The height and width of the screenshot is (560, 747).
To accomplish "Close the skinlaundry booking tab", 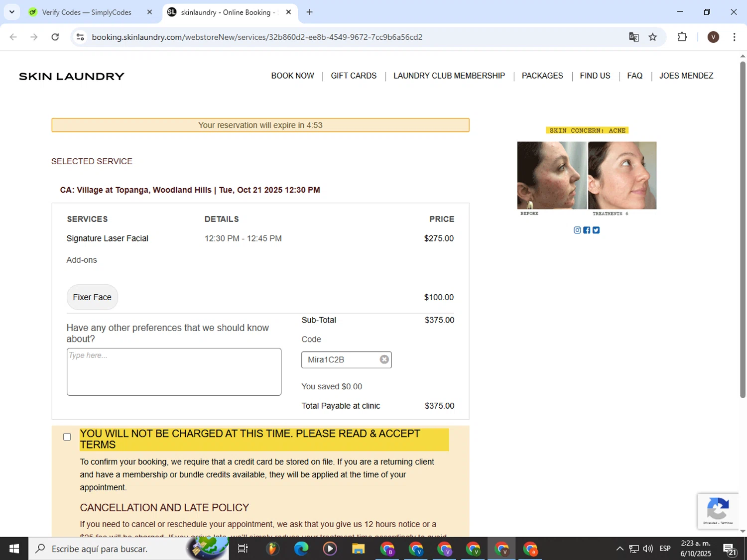I will 288,12.
